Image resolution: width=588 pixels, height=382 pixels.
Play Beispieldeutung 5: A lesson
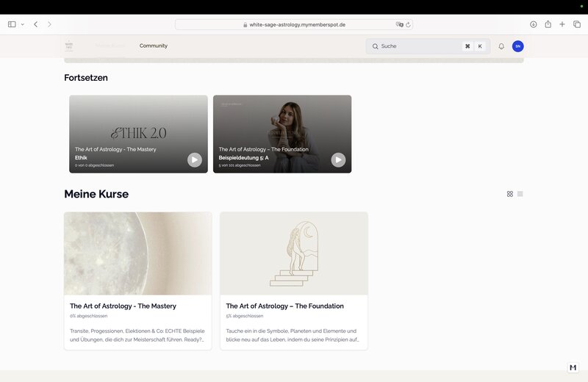point(338,159)
